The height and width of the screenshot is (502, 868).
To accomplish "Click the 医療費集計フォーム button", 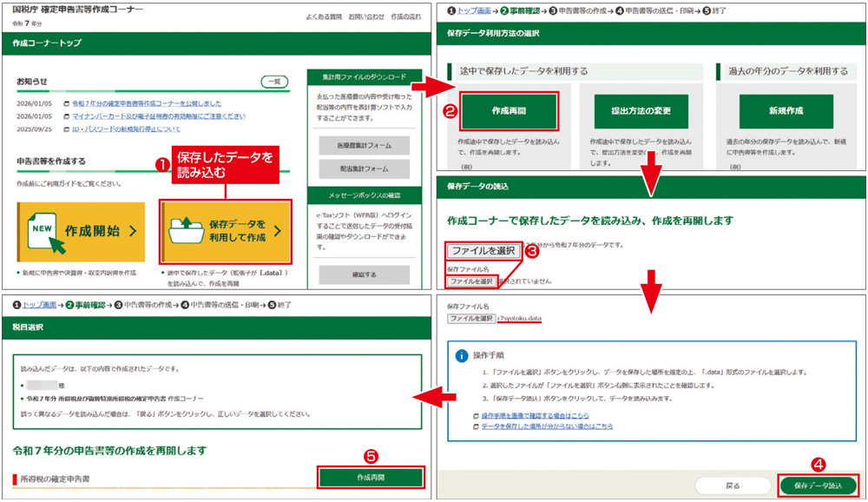I will (x=365, y=145).
